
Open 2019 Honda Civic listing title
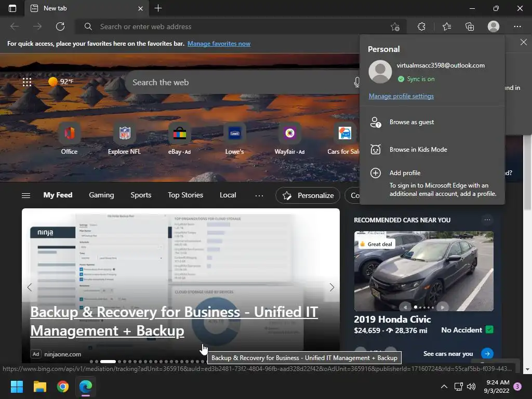pyautogui.click(x=392, y=320)
